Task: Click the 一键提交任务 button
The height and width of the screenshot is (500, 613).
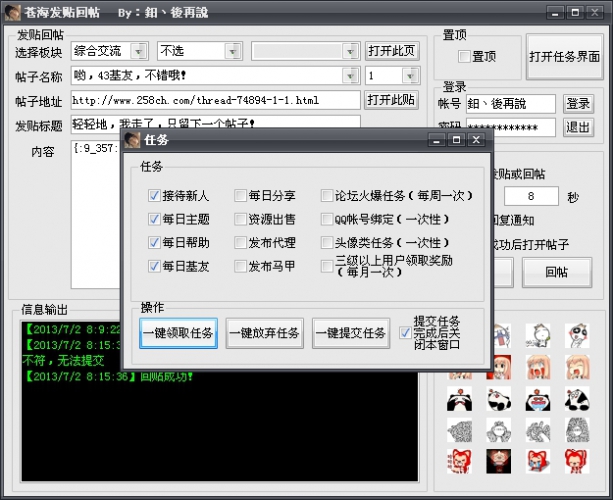Action: [351, 334]
